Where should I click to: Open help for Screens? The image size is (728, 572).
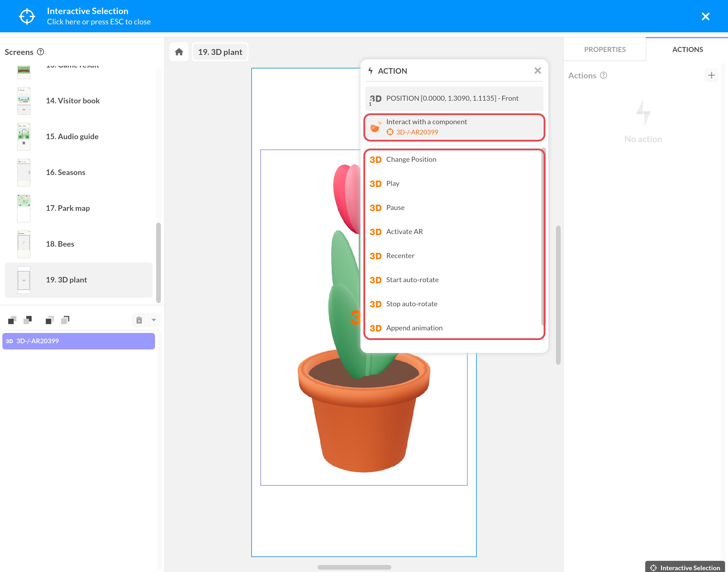(x=41, y=52)
